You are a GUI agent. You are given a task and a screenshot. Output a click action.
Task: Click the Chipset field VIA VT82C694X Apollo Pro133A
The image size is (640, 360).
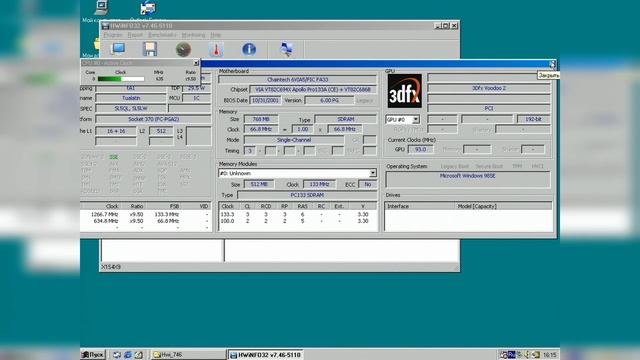[x=313, y=89]
